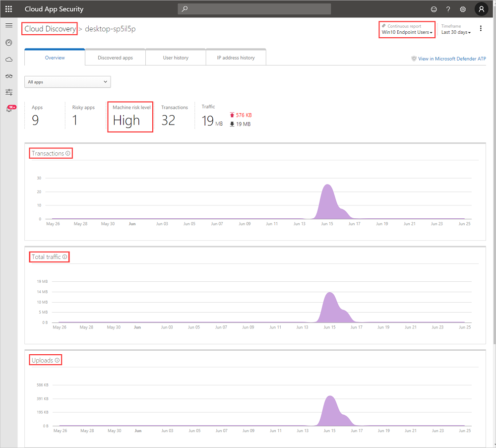Click the Traffic 19 MB value
The width and height of the screenshot is (496, 448).
point(212,121)
